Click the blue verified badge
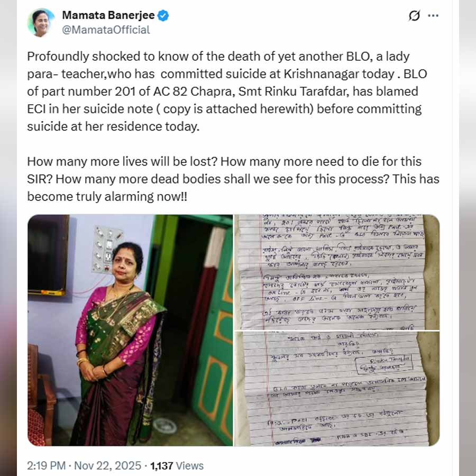Image resolution: width=476 pixels, height=476 pixels. 163,15
